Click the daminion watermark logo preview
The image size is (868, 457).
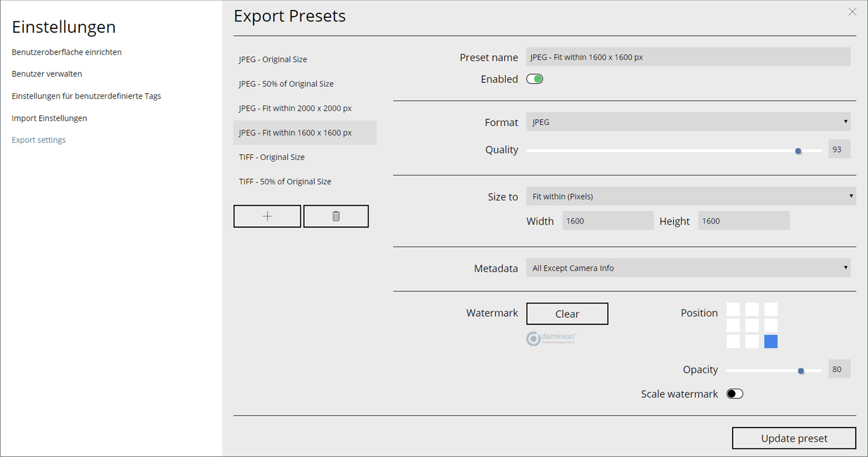pos(550,339)
